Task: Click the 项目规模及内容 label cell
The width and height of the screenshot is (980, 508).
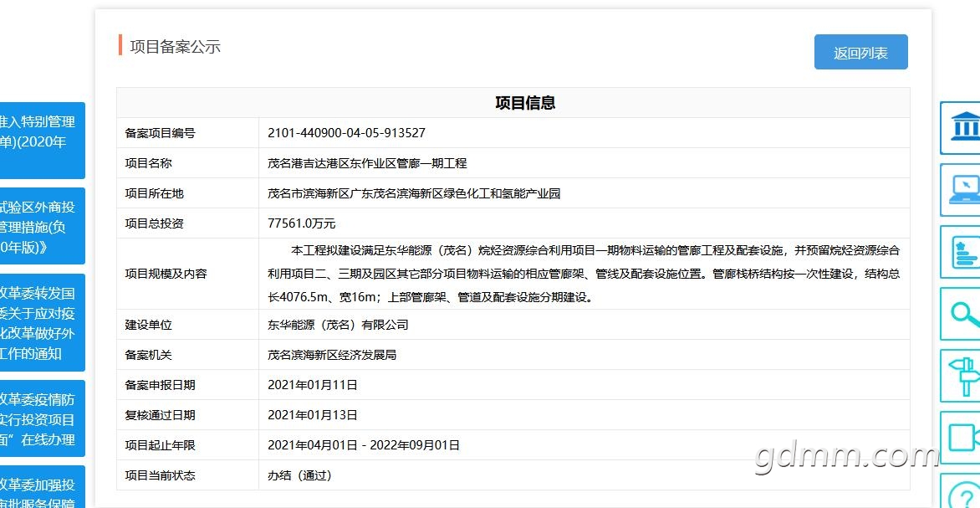Action: click(x=187, y=274)
